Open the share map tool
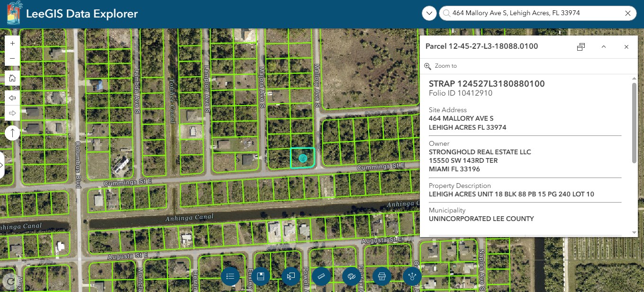The width and height of the screenshot is (644, 292). (412, 276)
